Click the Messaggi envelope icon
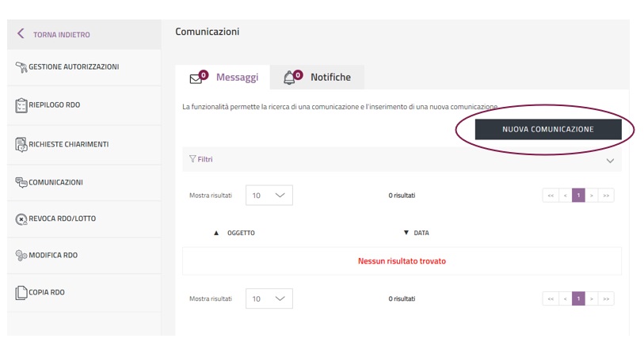Viewport: 644px width, 361px height. [x=196, y=78]
